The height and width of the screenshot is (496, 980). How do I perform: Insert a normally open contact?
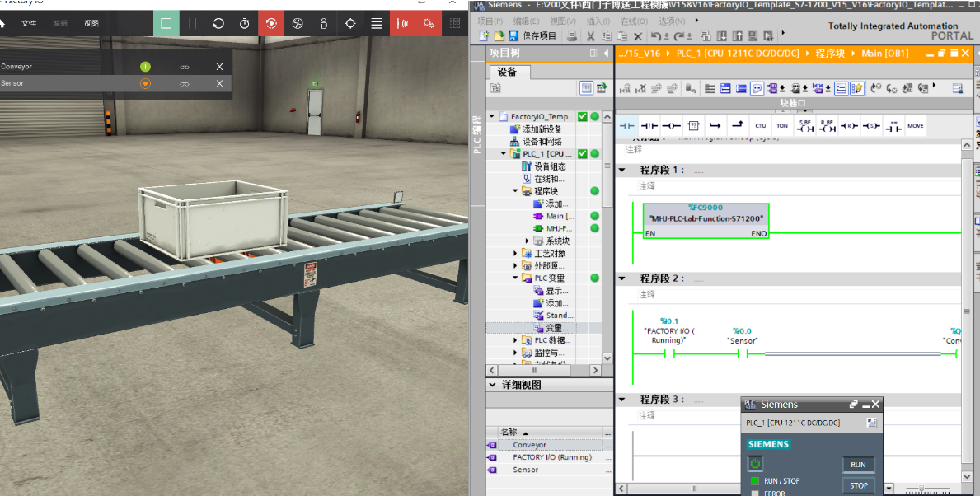pos(627,126)
